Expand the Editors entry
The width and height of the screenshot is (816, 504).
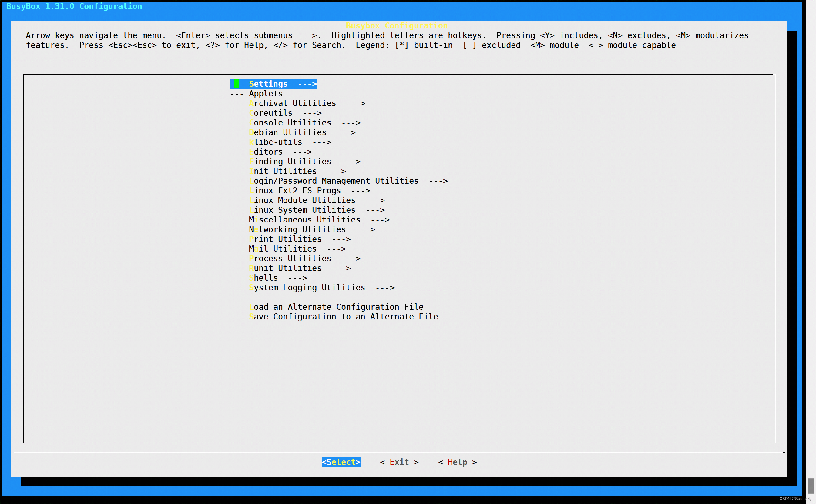280,152
